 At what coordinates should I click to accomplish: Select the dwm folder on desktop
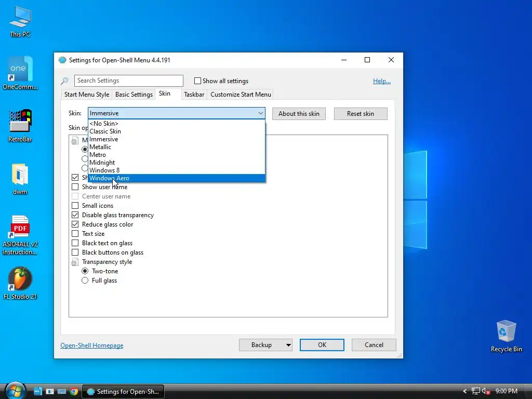[20, 179]
